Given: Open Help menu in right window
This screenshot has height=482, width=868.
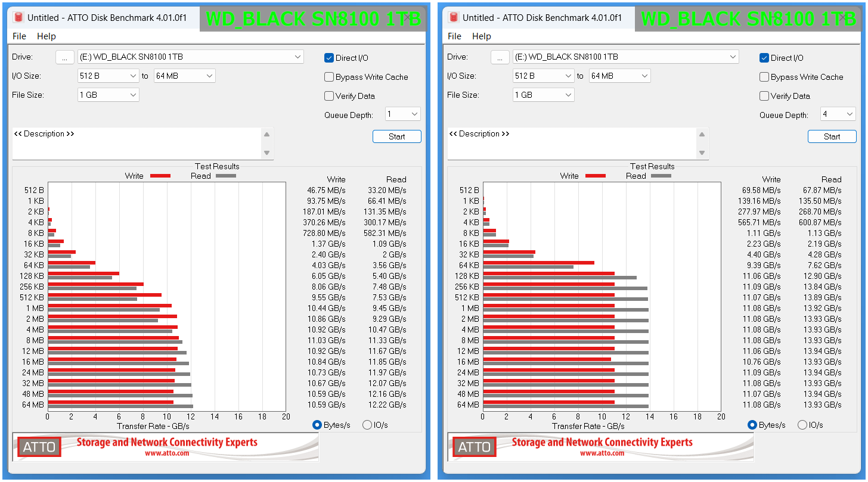Looking at the screenshot, I should tap(482, 36).
